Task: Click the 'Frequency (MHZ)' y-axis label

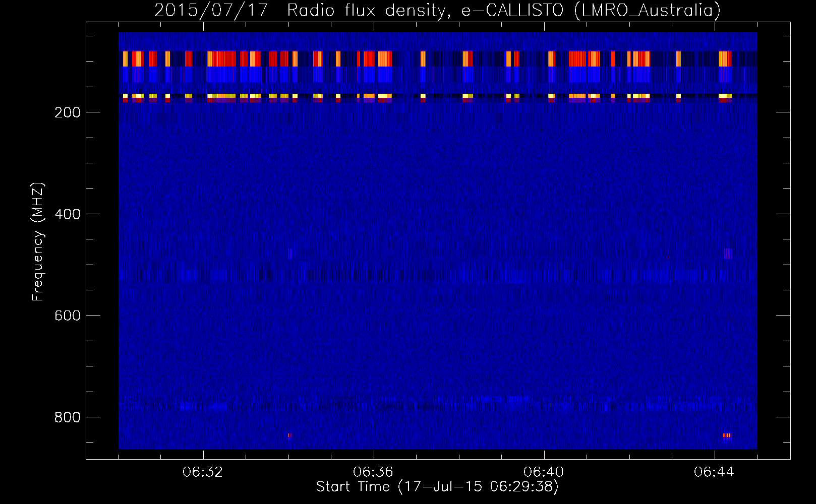Action: pyautogui.click(x=38, y=242)
